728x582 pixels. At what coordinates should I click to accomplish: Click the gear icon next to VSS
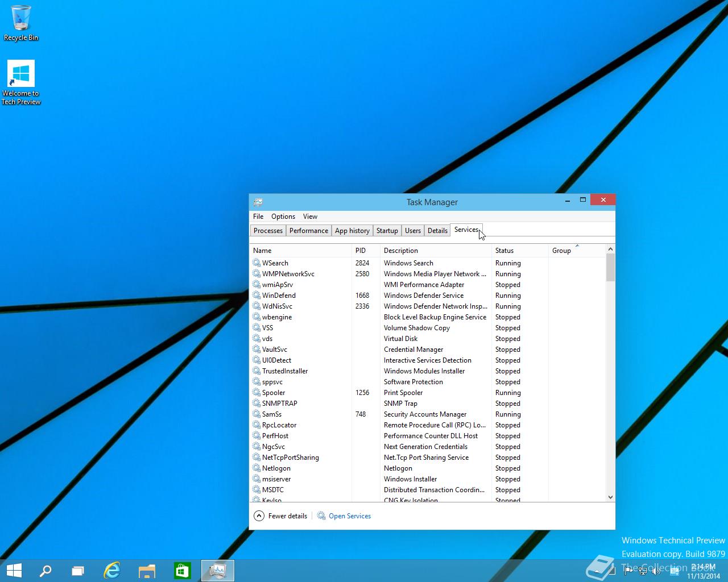click(257, 327)
